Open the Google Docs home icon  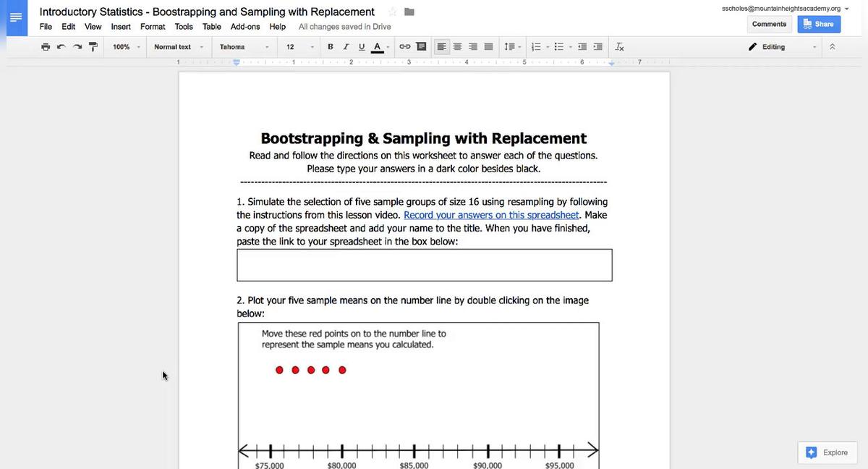click(16, 18)
